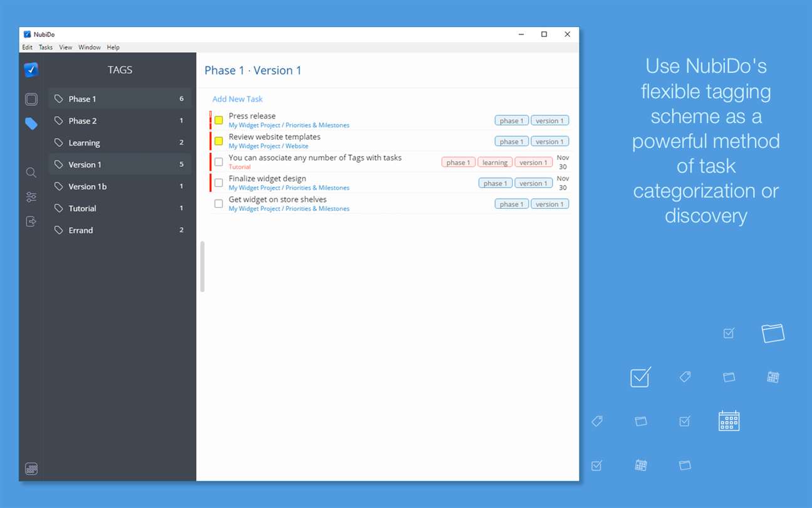The image size is (812, 508).
Task: Open the Window menu
Action: click(x=90, y=47)
